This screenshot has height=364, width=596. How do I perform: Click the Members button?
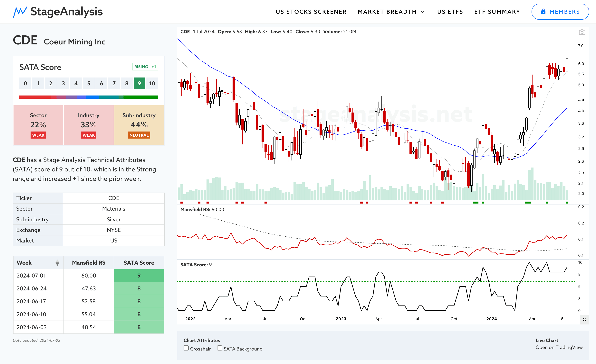click(x=560, y=12)
